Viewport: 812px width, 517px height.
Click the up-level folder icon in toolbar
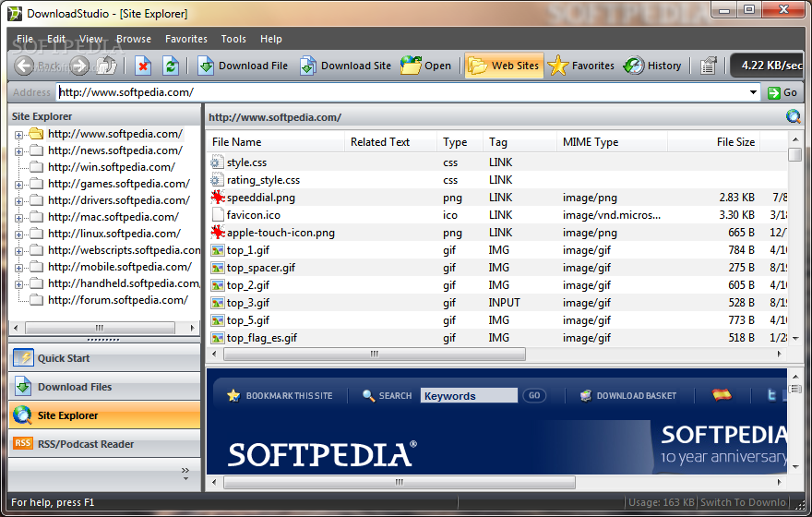coord(107,66)
